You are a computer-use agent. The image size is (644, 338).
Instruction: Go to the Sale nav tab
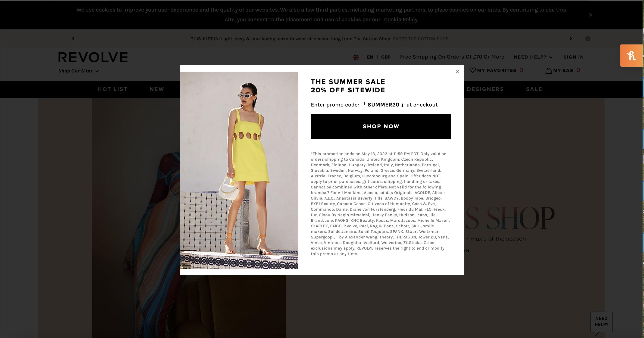point(534,89)
